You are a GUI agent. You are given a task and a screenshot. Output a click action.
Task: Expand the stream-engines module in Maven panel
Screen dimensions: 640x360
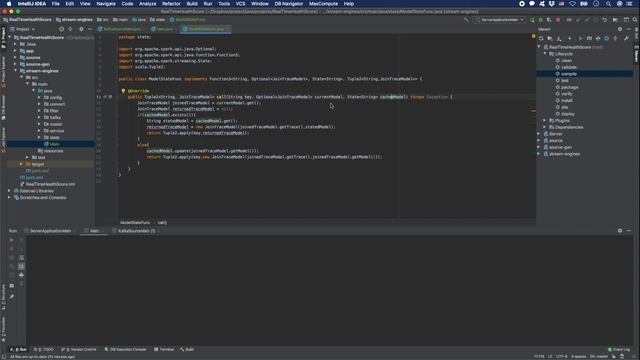pyautogui.click(x=539, y=154)
